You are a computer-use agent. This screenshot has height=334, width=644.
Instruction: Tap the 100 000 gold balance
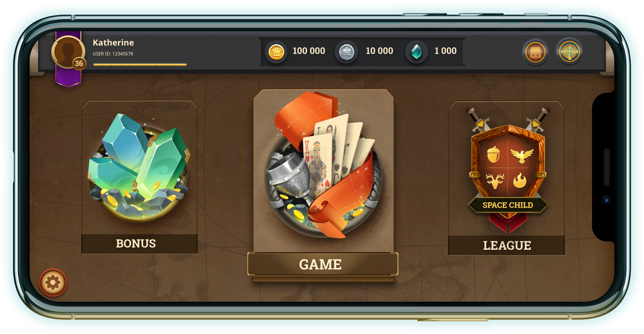tap(309, 51)
